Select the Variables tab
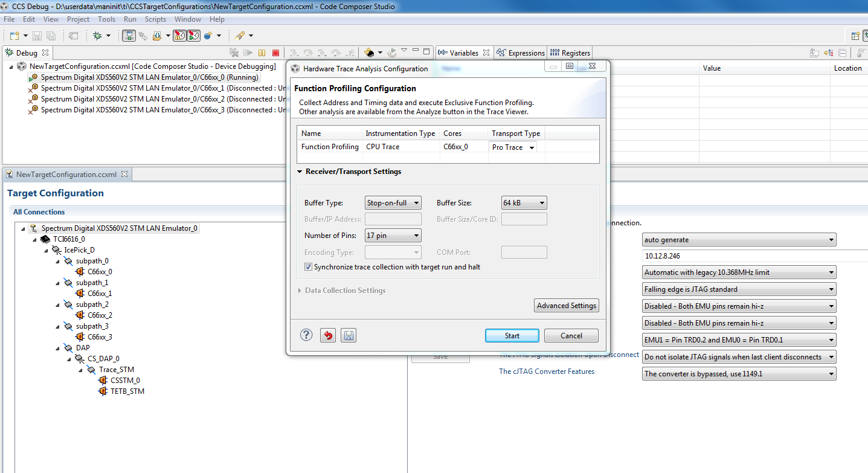Image resolution: width=868 pixels, height=473 pixels. coord(463,53)
